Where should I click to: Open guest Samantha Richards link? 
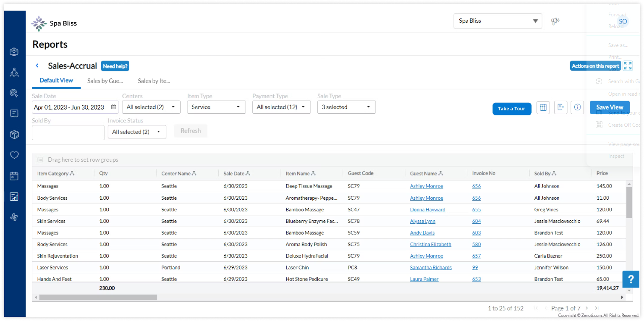coord(431,267)
